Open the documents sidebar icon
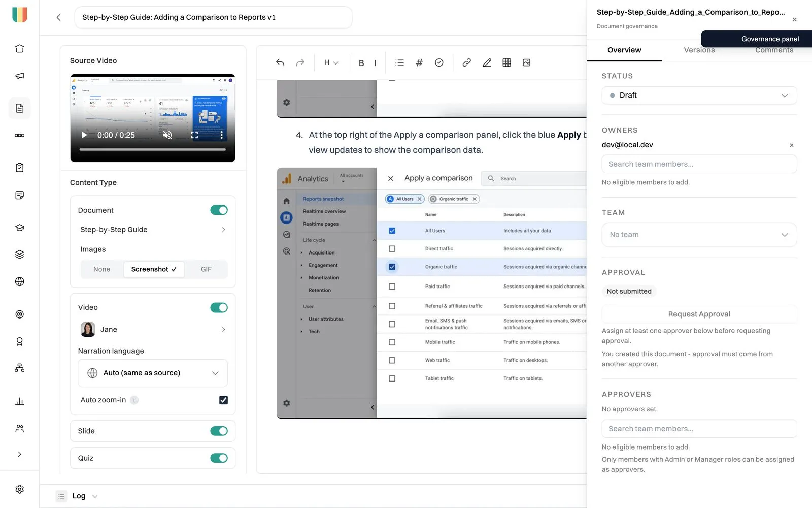The height and width of the screenshot is (508, 812). 19,108
